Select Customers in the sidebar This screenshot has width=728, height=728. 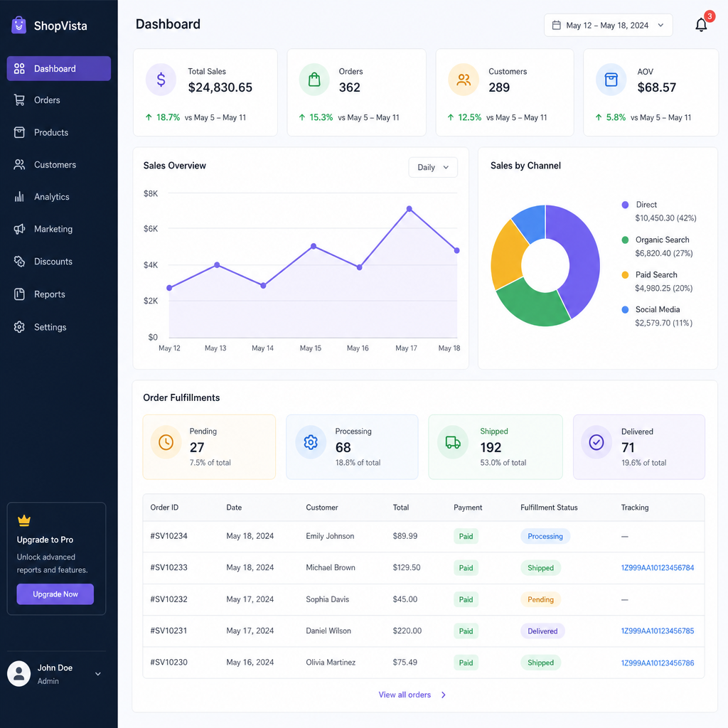point(58,164)
